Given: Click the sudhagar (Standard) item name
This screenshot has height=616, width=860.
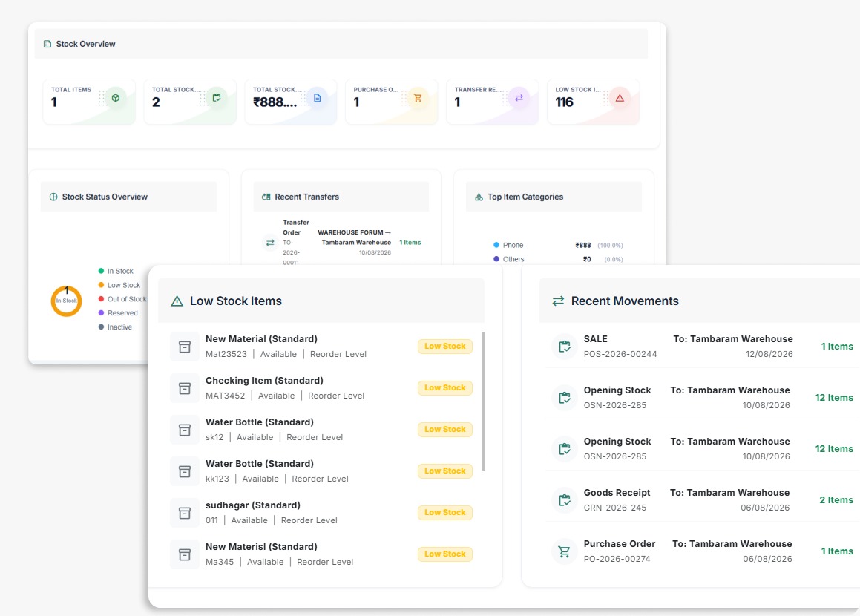Looking at the screenshot, I should pyautogui.click(x=253, y=505).
